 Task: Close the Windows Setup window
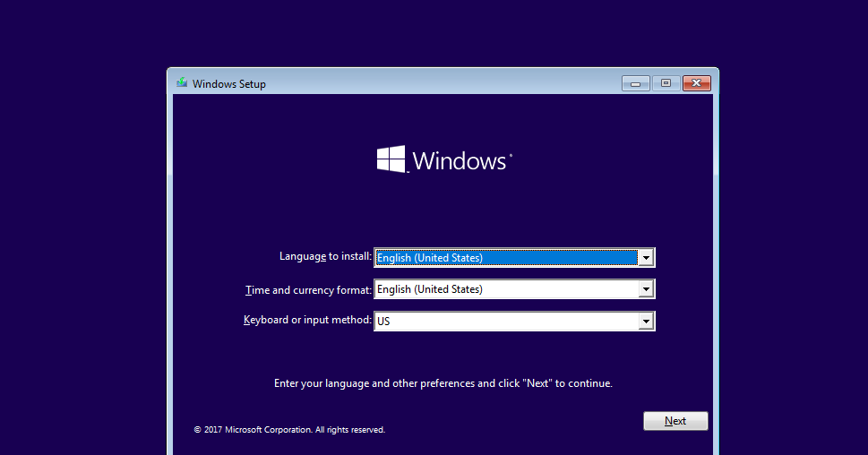(x=697, y=83)
